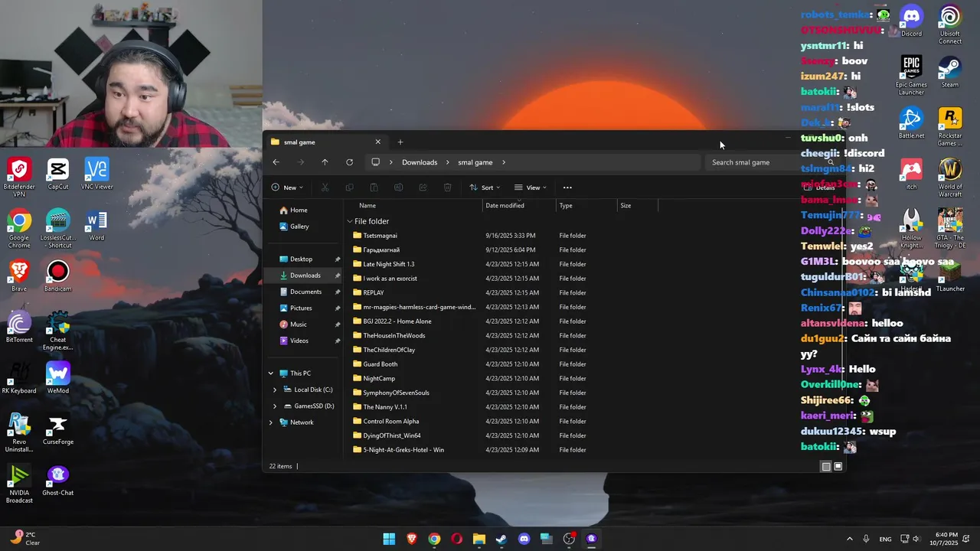Launch Steam desktop shortcut

(950, 72)
